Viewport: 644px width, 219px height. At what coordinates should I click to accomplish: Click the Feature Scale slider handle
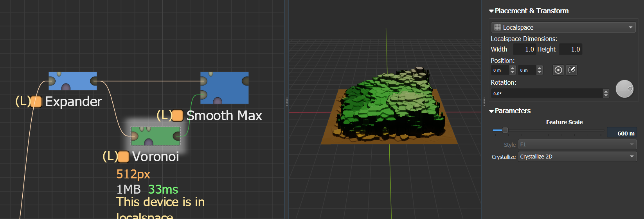click(505, 130)
